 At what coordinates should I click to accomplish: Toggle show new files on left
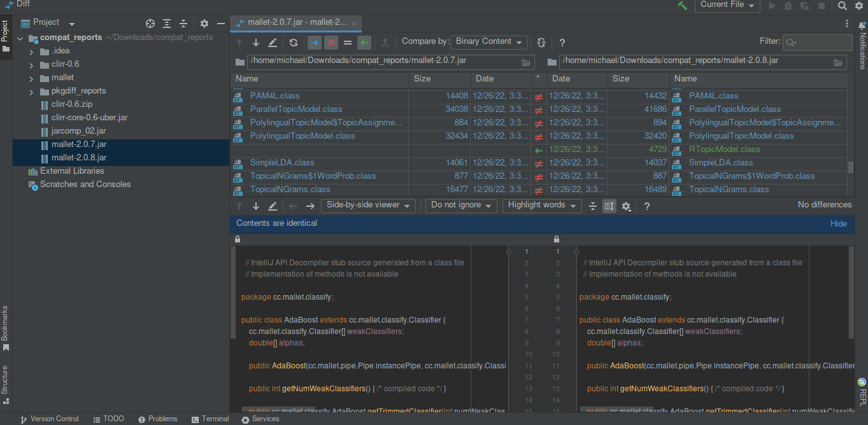[x=314, y=43]
